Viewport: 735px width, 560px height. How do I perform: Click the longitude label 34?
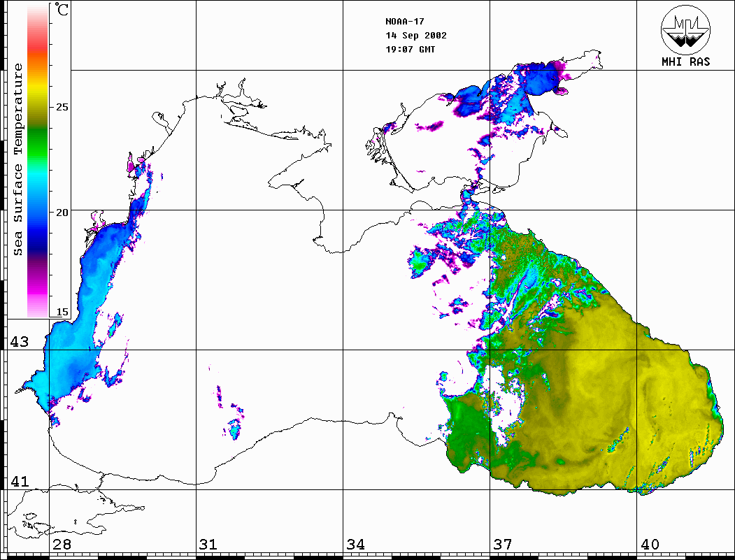[355, 544]
